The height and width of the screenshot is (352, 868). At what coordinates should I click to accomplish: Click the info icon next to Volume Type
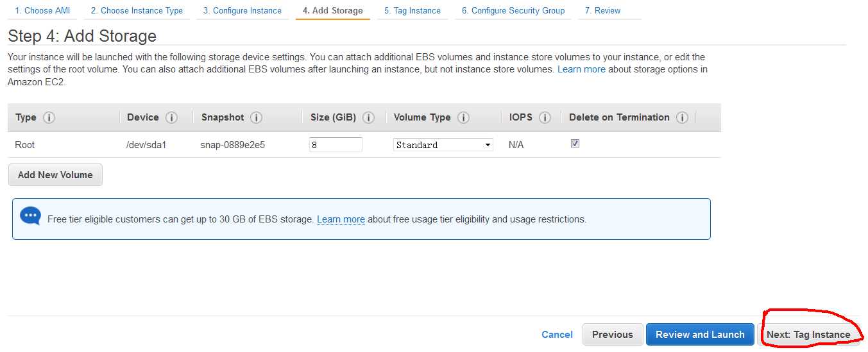463,117
